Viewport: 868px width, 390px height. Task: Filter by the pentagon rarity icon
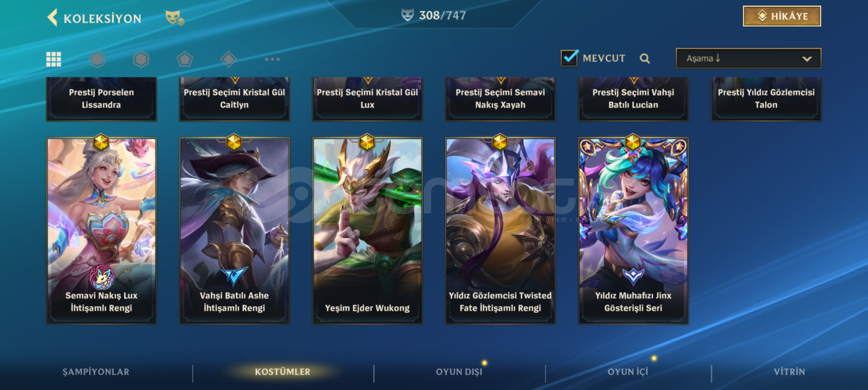click(185, 59)
